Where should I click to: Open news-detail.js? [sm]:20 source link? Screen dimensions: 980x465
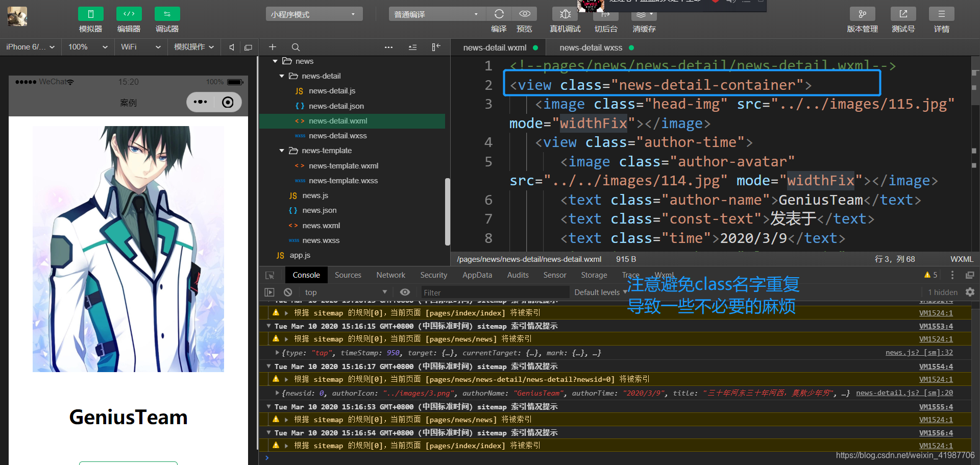904,393
